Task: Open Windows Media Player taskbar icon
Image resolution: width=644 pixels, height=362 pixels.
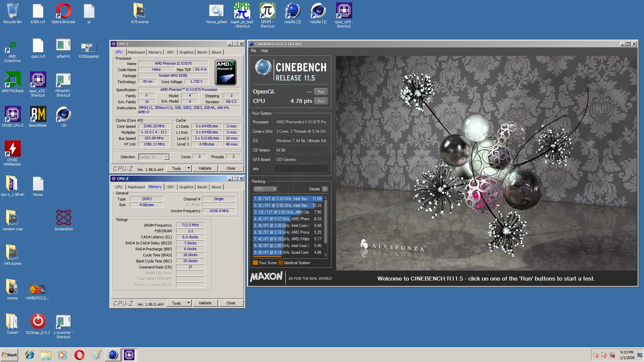Action: [x=62, y=355]
